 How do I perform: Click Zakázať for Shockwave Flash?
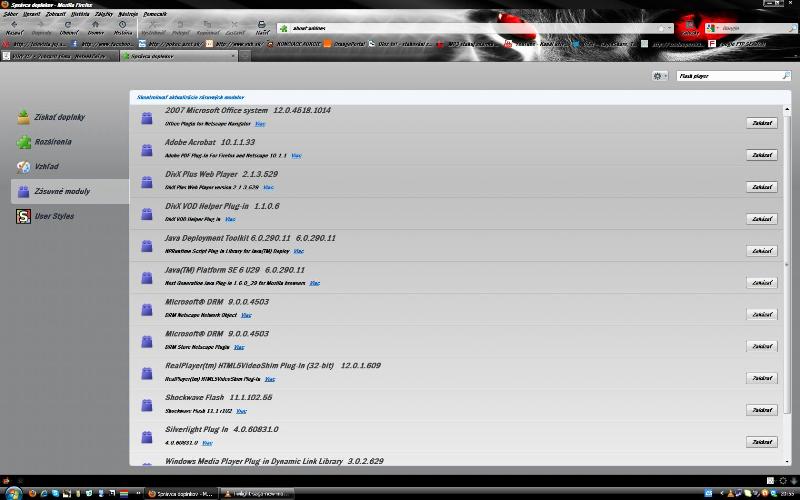762,410
